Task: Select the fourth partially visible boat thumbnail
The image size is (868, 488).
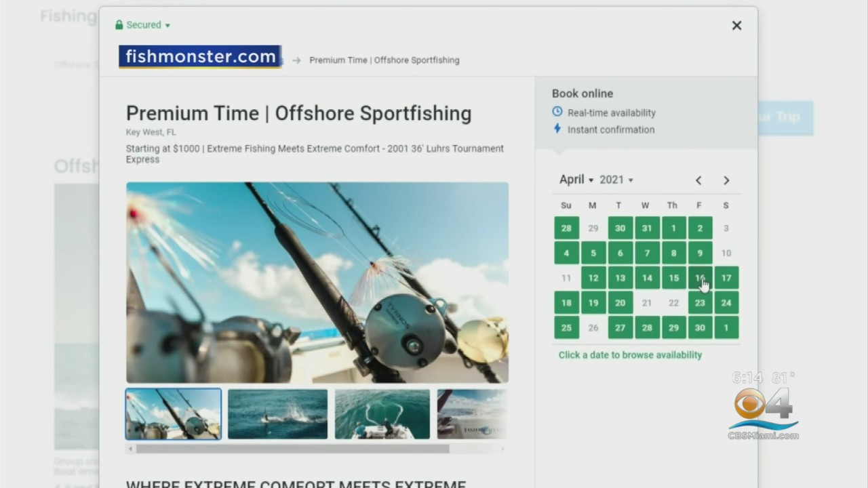Action: coord(472,413)
